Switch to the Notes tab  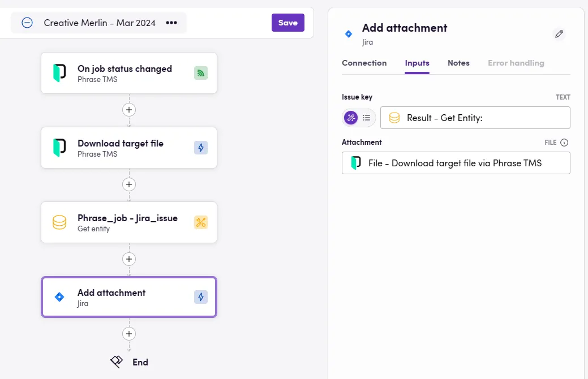458,63
